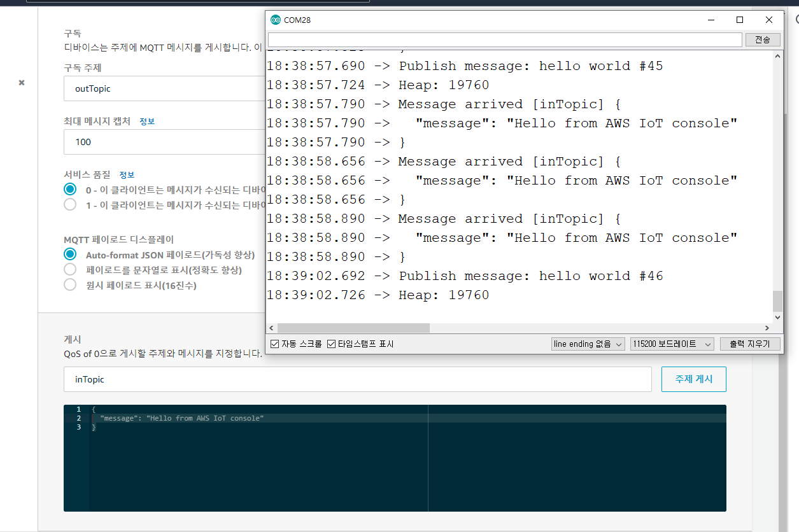This screenshot has width=799, height=532.
Task: Select QoS 0 service quality radio button
Action: tap(70, 189)
